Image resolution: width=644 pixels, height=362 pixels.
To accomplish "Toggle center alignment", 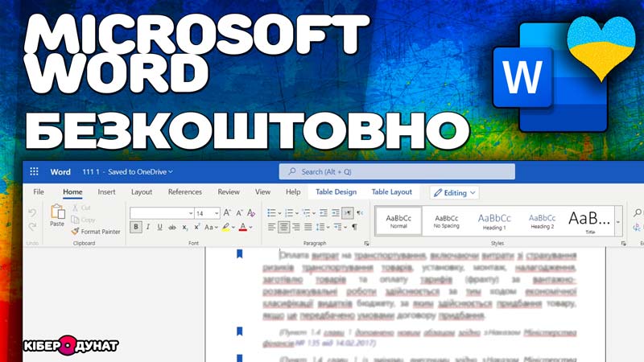I will 284,227.
